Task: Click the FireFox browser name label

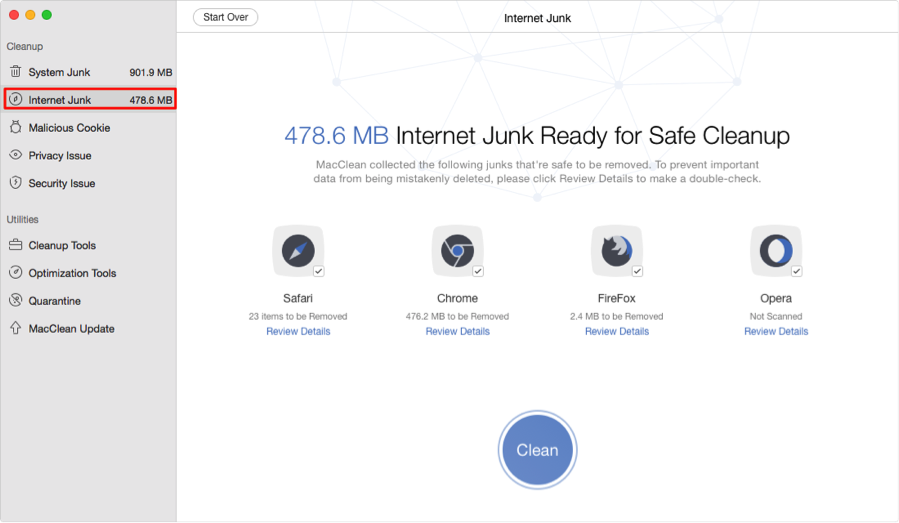Action: pyautogui.click(x=617, y=298)
